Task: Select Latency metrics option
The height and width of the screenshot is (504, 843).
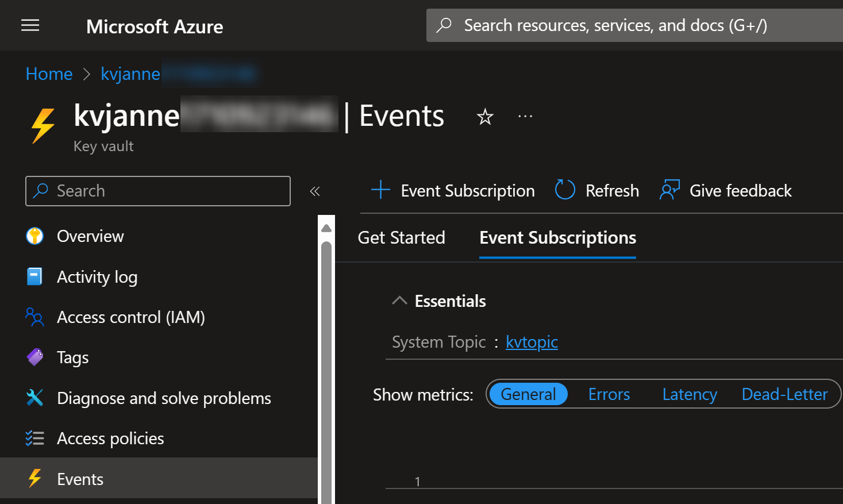Action: [690, 394]
